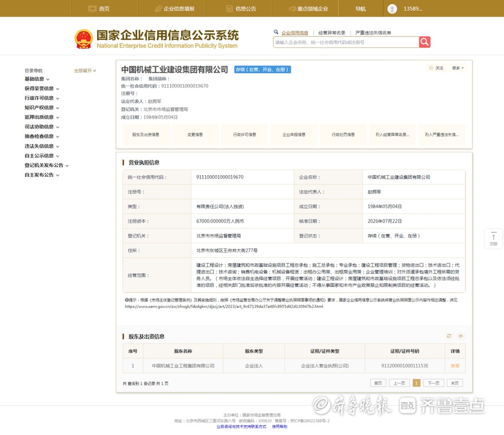Click shareholder name 中国机械工业工程集团有限公司
Viewport: 504px width, 435px height.
pyautogui.click(x=183, y=366)
